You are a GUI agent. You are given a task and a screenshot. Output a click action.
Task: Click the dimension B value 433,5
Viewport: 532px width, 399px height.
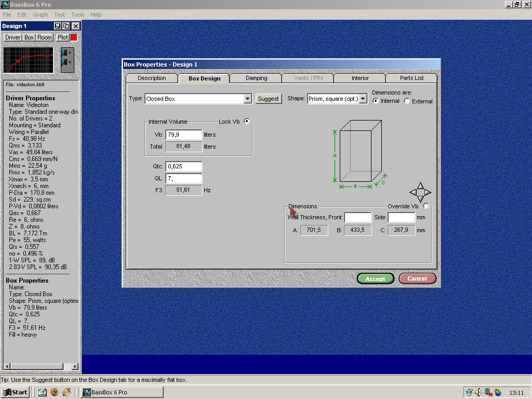pyautogui.click(x=357, y=230)
